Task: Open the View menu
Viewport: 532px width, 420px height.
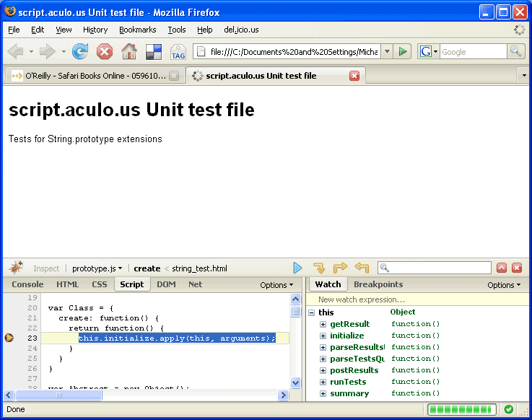Action: coord(64,30)
